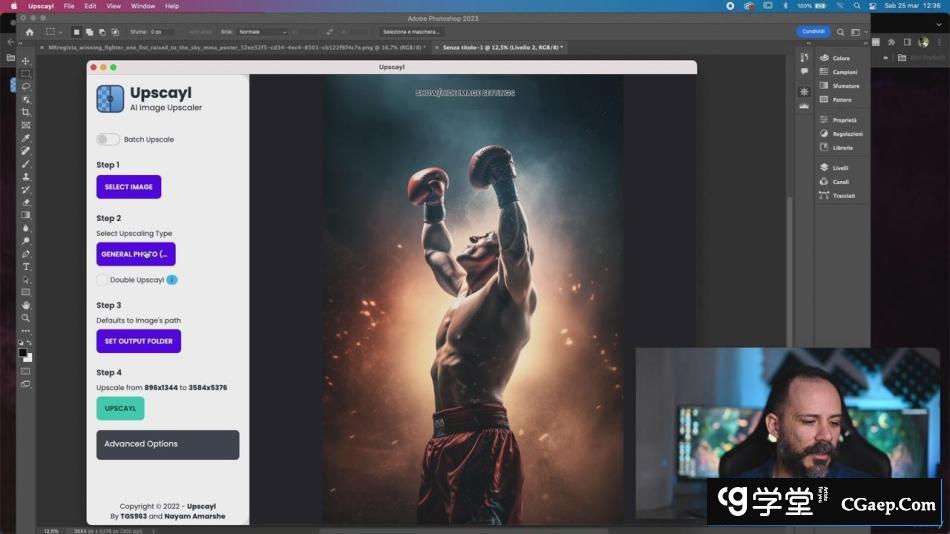Open the Colore panel
The image size is (950, 534).
(x=840, y=58)
